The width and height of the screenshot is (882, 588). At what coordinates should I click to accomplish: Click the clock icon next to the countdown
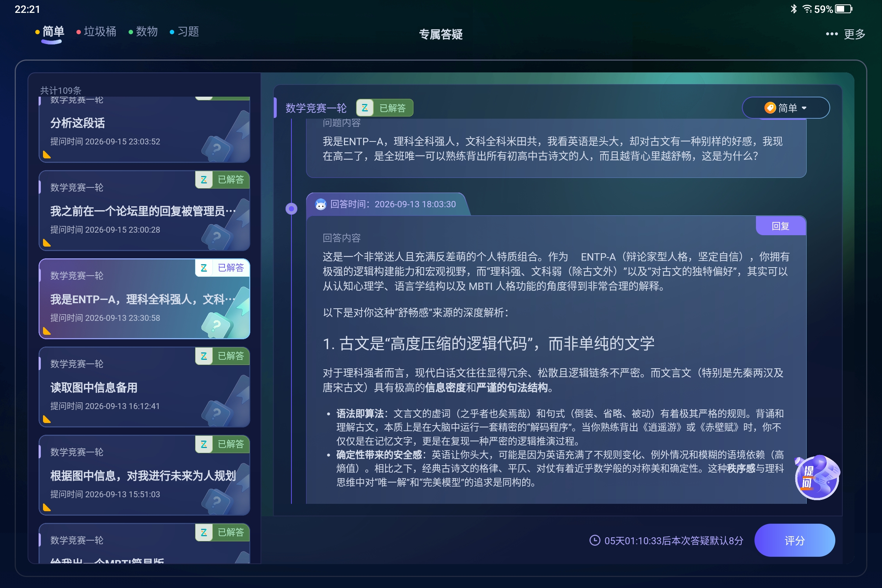pos(595,540)
